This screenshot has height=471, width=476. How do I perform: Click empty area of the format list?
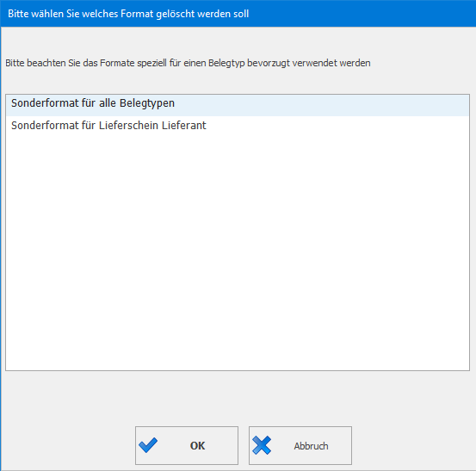238,252
